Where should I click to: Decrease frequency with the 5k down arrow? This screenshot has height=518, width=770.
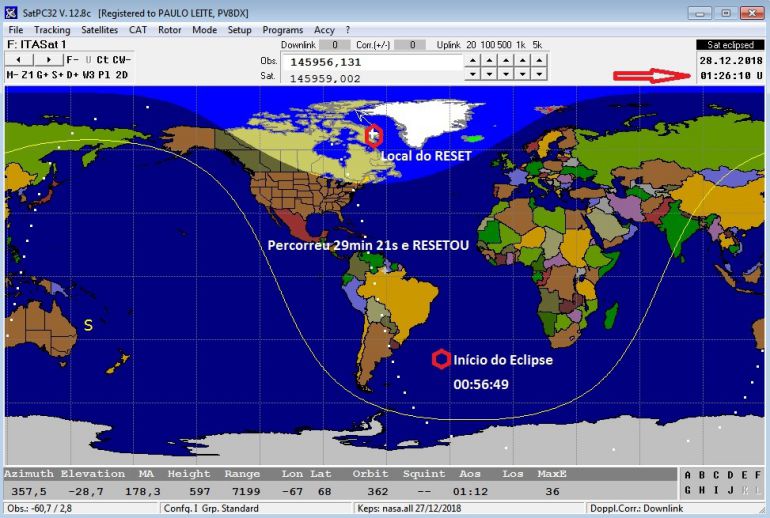click(537, 74)
